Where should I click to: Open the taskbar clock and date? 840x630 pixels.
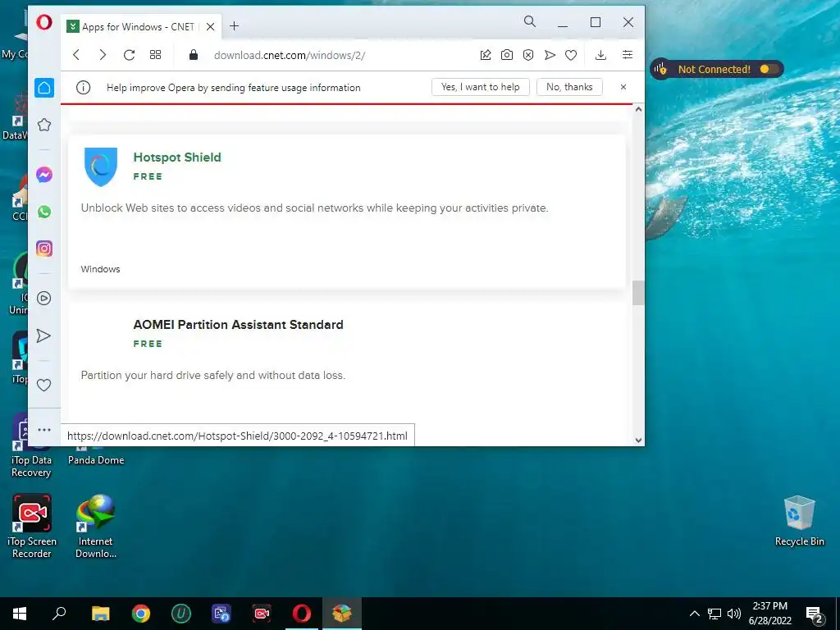769,614
